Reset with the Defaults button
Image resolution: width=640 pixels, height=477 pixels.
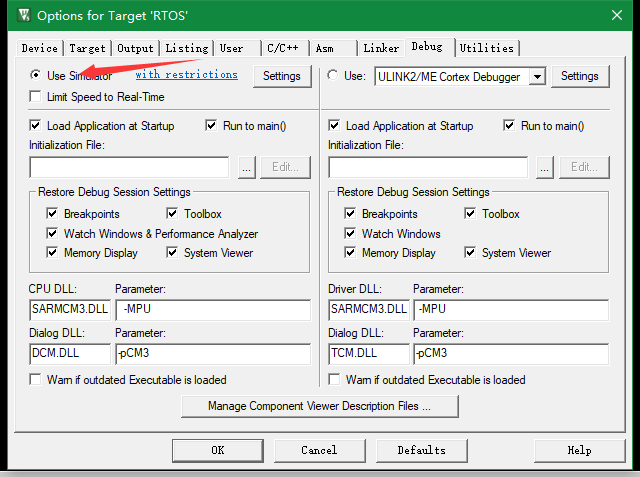(422, 450)
